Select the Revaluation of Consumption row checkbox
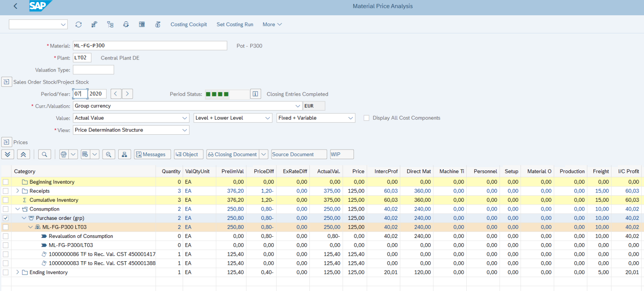 6,236
